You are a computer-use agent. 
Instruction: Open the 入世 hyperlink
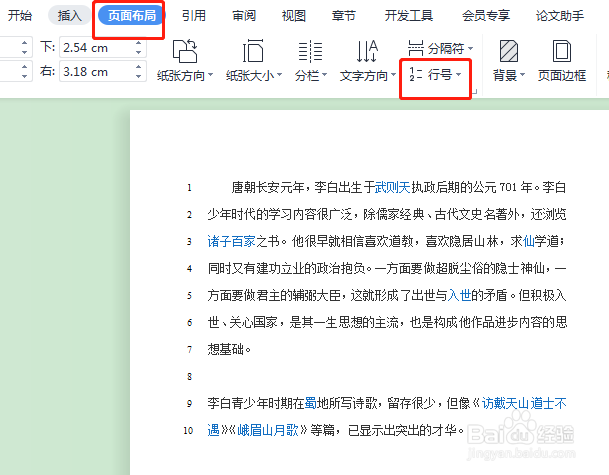tap(459, 296)
